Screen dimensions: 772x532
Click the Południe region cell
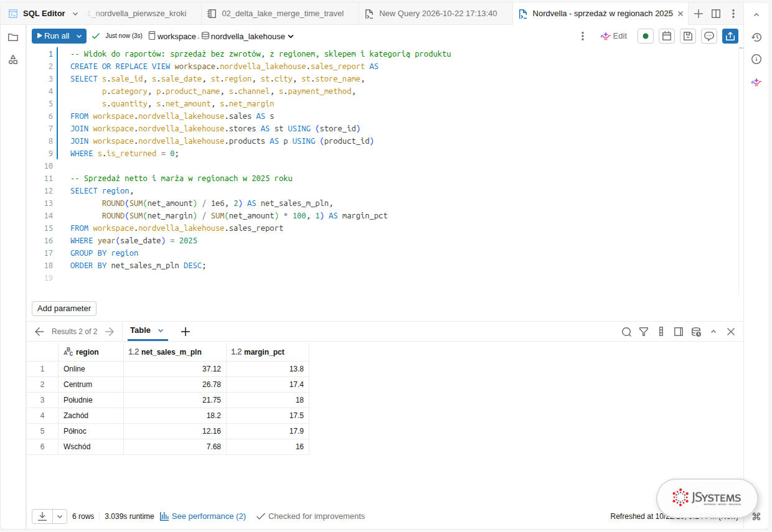91,400
